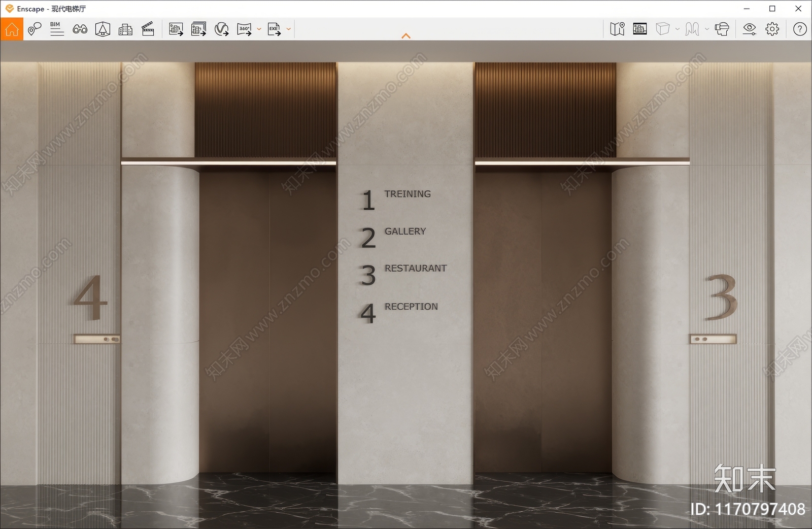Start batch rendering of views
This screenshot has width=812, height=529.
coord(198,29)
